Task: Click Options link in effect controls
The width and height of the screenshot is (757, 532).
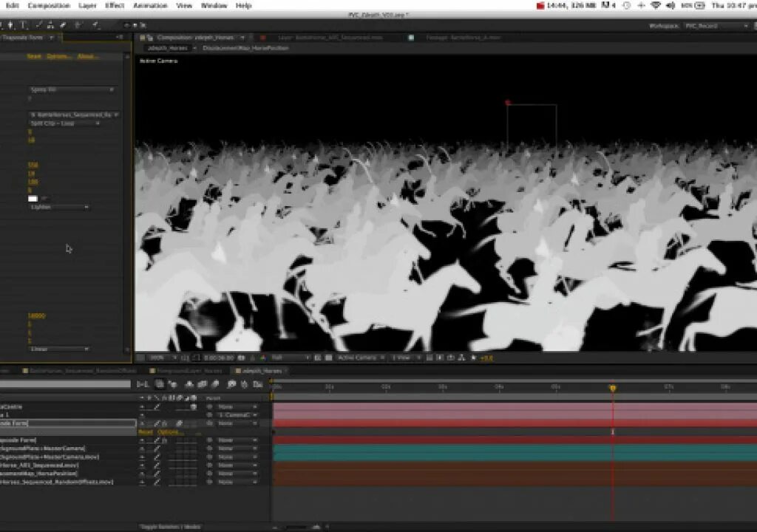Action: coord(59,56)
